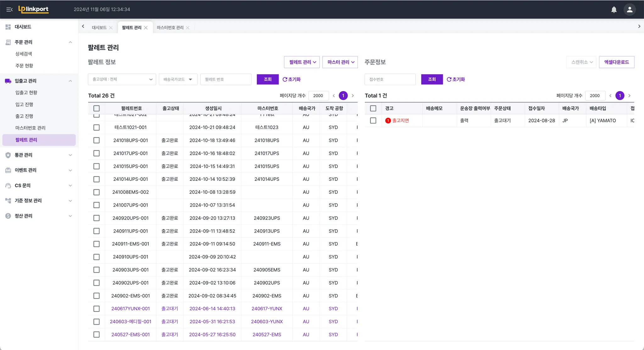The height and width of the screenshot is (350, 644).
Task: Select all pallets via header checkbox
Action: pos(97,108)
